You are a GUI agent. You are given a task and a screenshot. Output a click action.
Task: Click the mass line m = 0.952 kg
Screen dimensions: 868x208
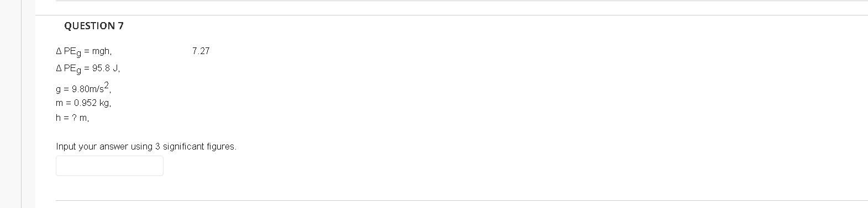click(x=83, y=103)
